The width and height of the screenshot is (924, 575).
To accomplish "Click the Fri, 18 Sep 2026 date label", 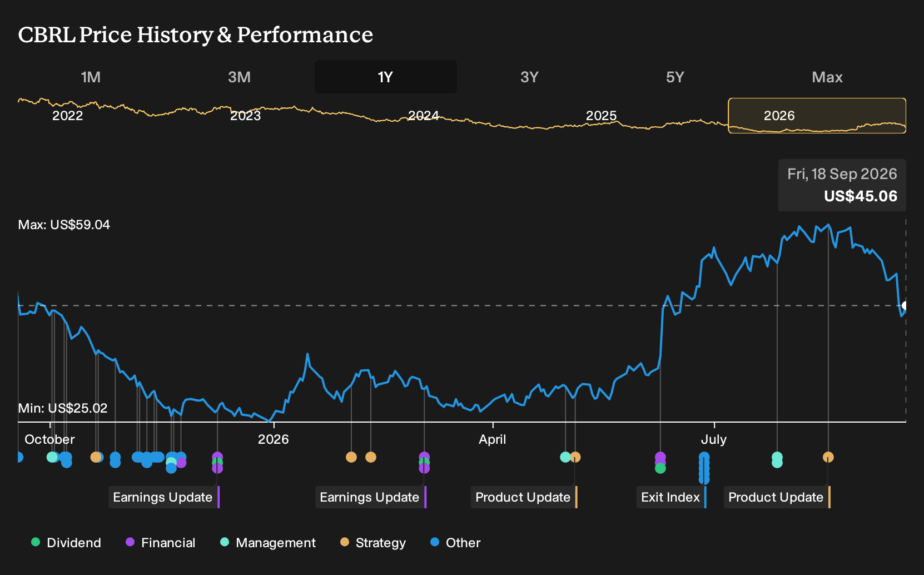I will click(x=842, y=174).
